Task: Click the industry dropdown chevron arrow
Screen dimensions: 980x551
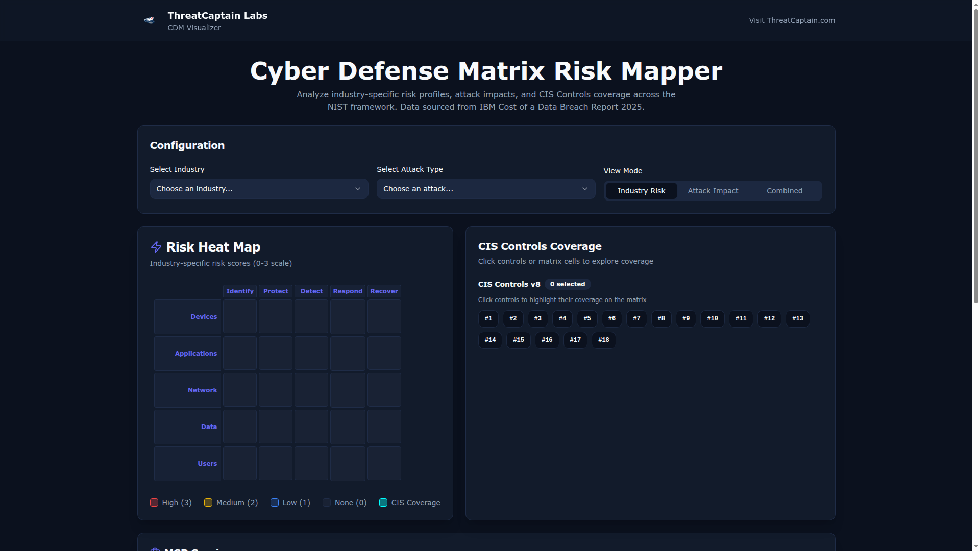Action: point(358,189)
